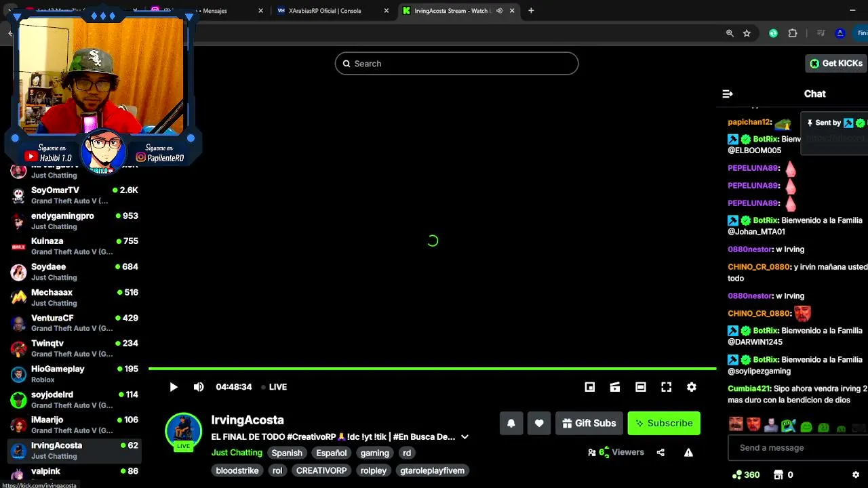
Task: Open the Just Chatting category link
Action: 237,453
